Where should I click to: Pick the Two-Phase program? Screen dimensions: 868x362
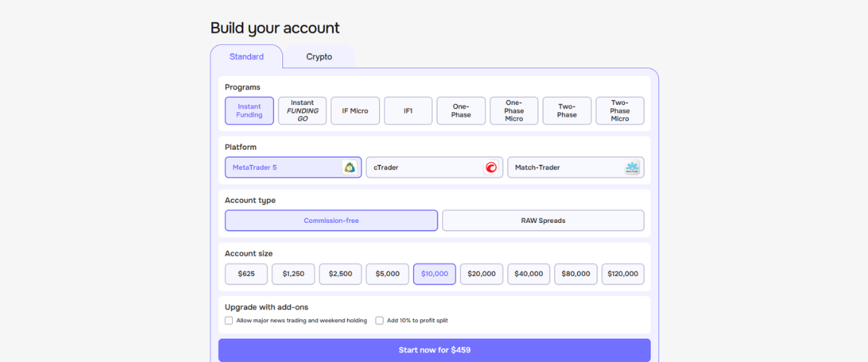point(567,111)
